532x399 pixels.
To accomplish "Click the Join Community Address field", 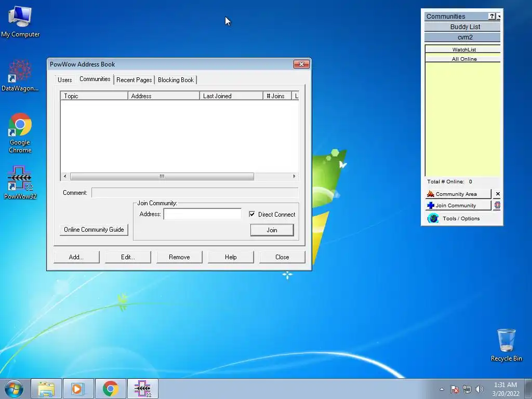I will point(203,214).
